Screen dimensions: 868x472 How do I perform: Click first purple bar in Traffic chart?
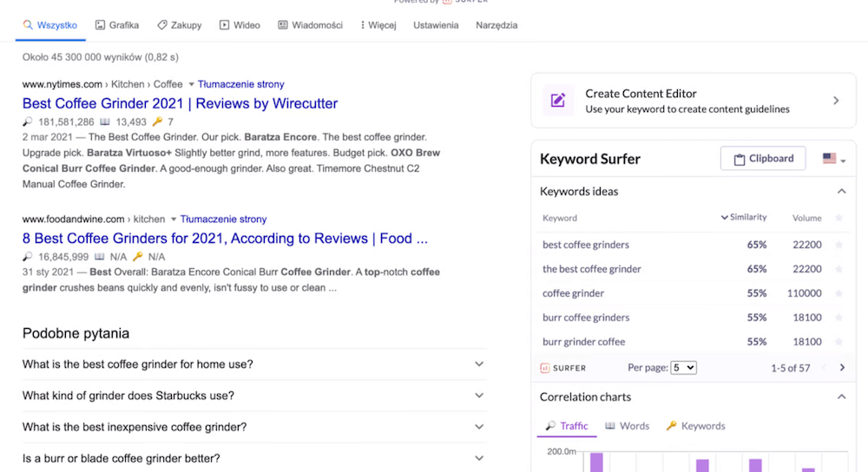pyautogui.click(x=596, y=462)
